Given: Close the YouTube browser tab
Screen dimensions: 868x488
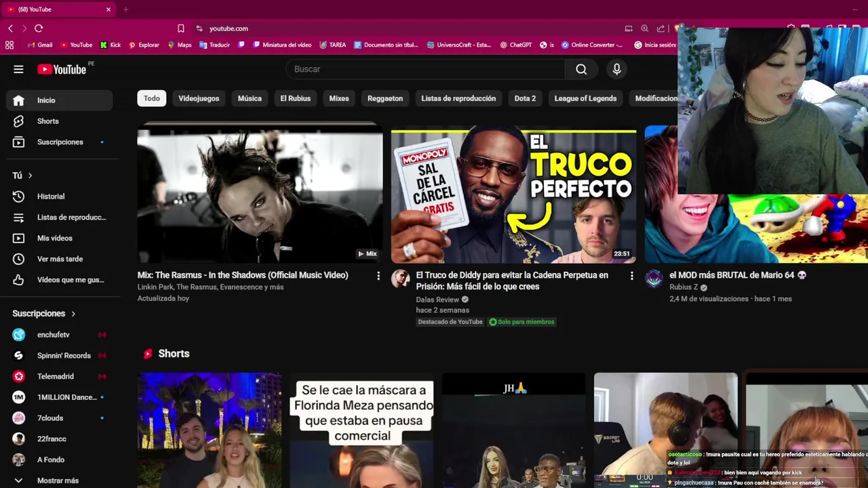Looking at the screenshot, I should point(108,9).
